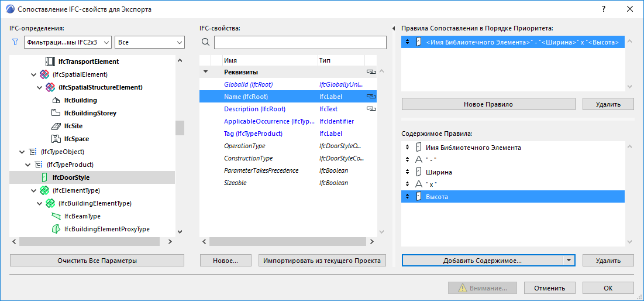This screenshot has height=301, width=644.
Task: Click the link icon on Description row
Action: point(370,109)
